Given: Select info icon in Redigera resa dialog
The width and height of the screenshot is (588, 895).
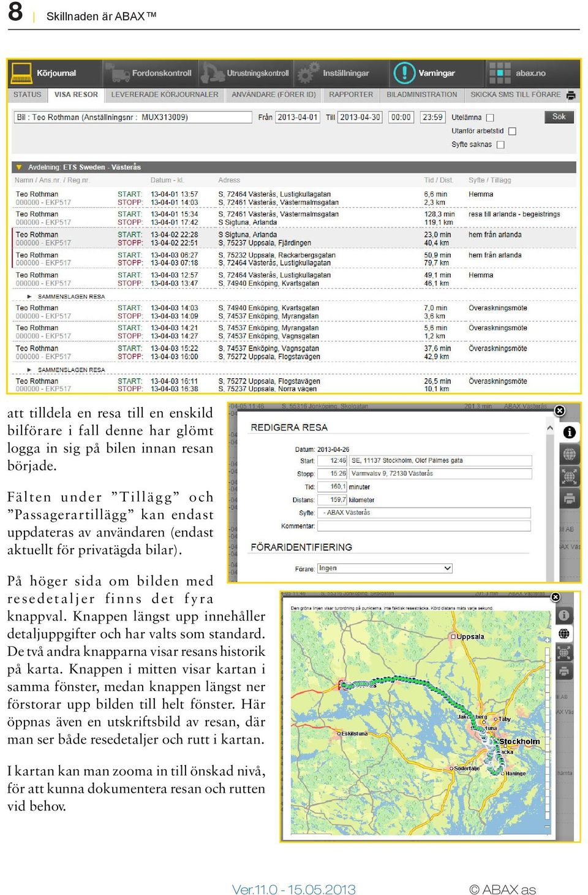Looking at the screenshot, I should pos(570,432).
